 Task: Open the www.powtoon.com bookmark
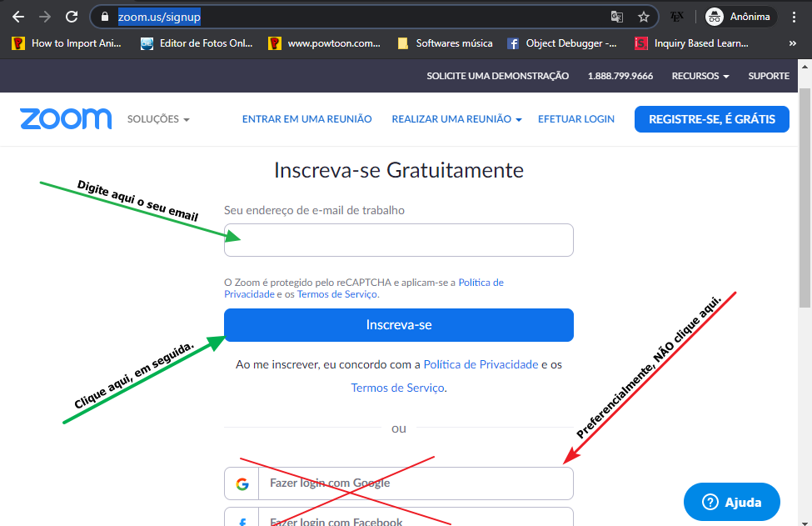click(325, 43)
